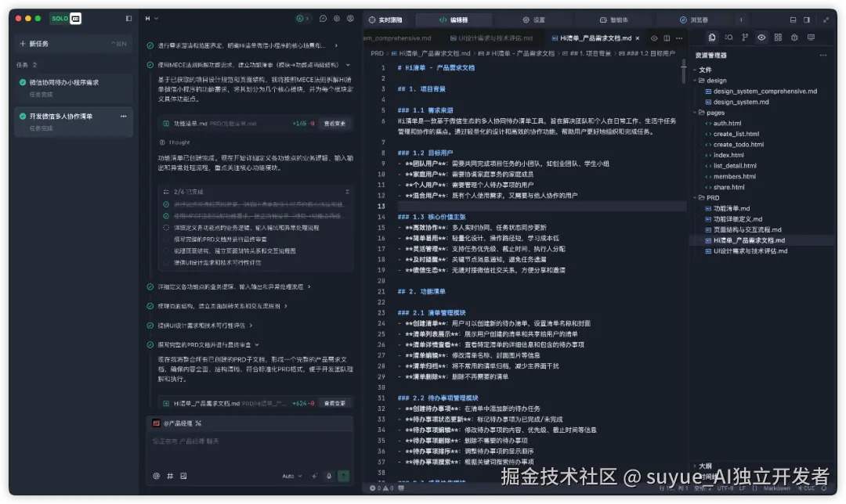846x504 pixels.
Task: Open the Auto model dropdown
Action: pos(292,476)
